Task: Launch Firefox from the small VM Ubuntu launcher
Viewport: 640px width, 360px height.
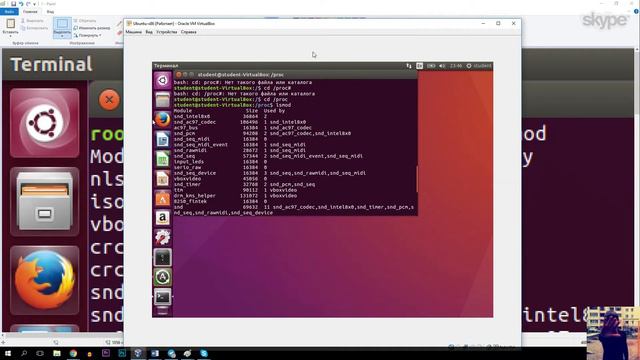Action: point(162,120)
